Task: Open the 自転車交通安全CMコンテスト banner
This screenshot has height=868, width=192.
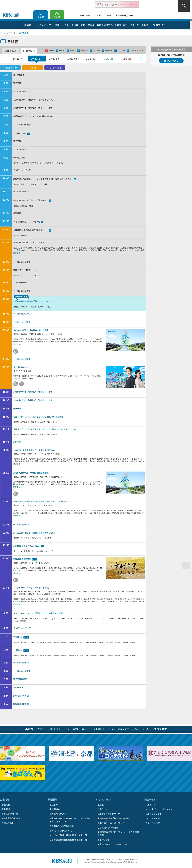Action: click(120, 753)
